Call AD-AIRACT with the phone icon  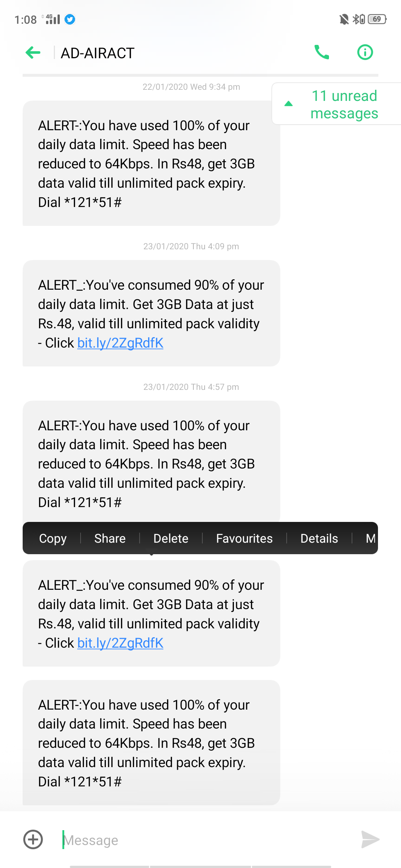point(322,52)
